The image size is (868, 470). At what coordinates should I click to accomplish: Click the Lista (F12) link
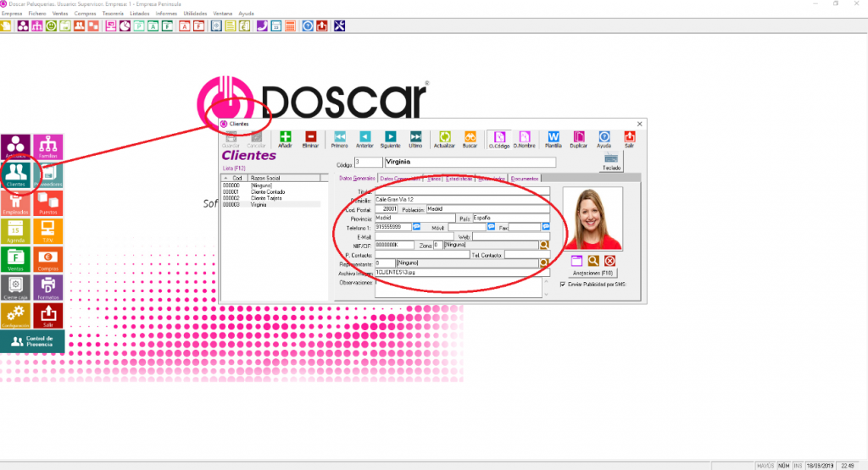(x=234, y=168)
